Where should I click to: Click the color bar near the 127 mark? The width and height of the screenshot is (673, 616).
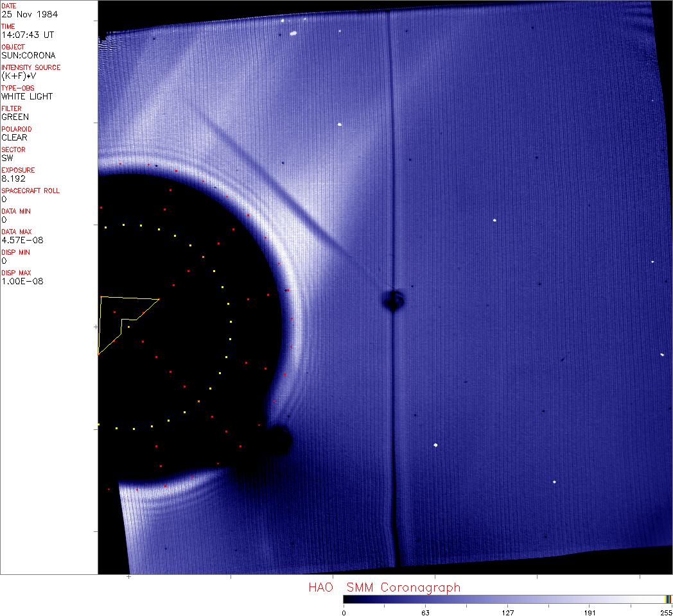tap(507, 599)
